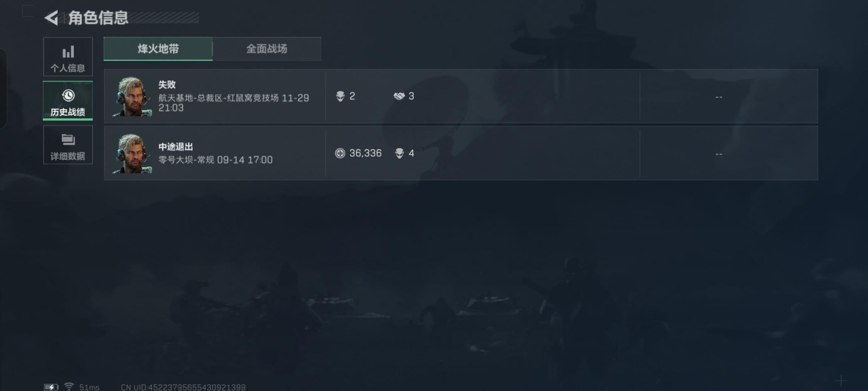The height and width of the screenshot is (391, 868).
Task: Switch to the 烽火地带 tab
Action: point(158,49)
